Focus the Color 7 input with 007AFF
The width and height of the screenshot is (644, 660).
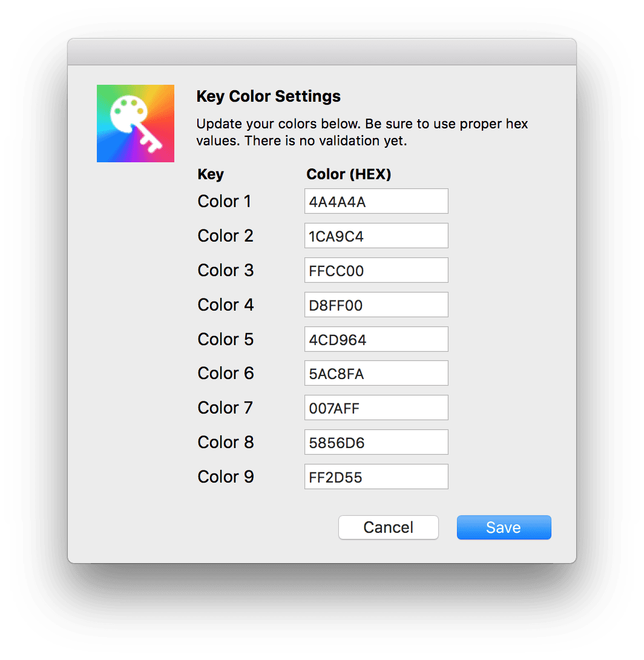tap(376, 408)
